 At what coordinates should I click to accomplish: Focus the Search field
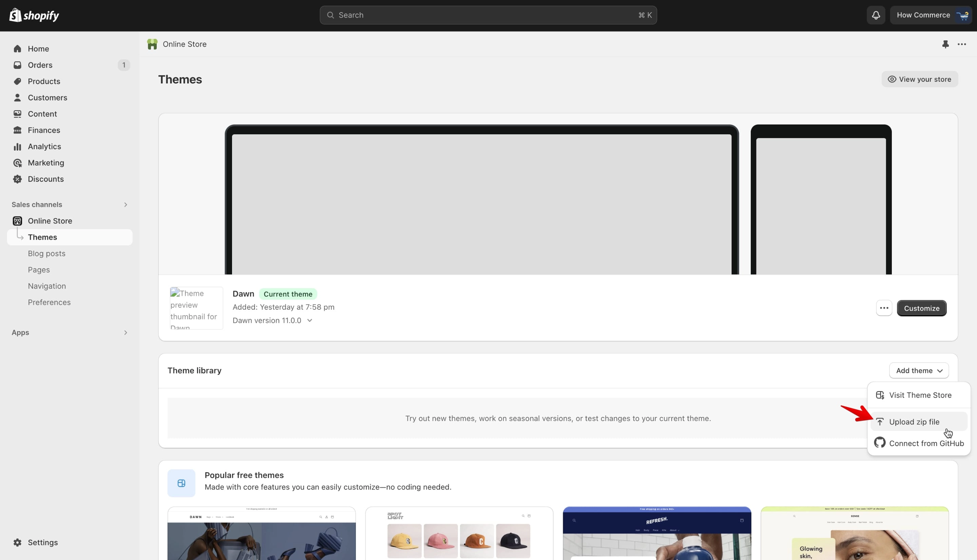pyautogui.click(x=488, y=15)
